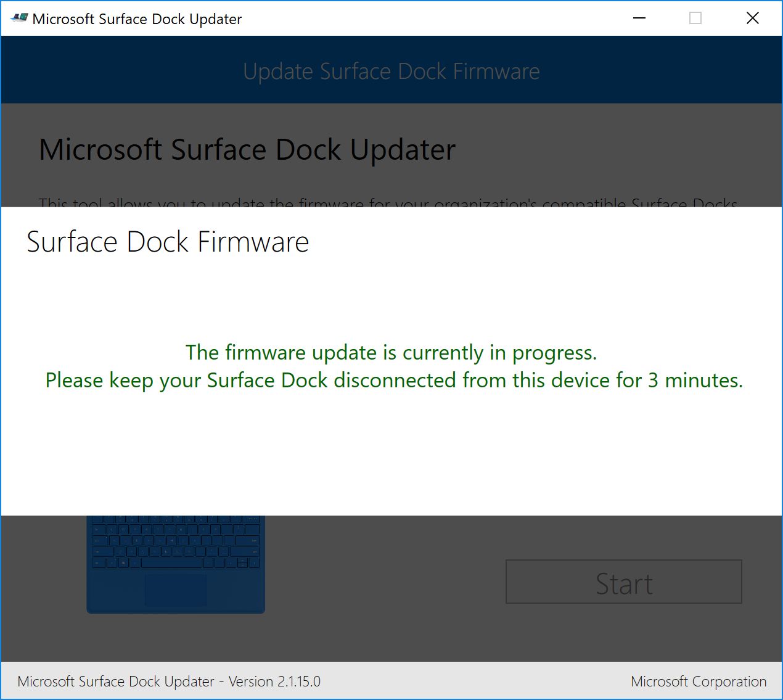Select the large 'Microsoft Surface Dock Updater' heading
This screenshot has height=700, width=783.
[247, 150]
